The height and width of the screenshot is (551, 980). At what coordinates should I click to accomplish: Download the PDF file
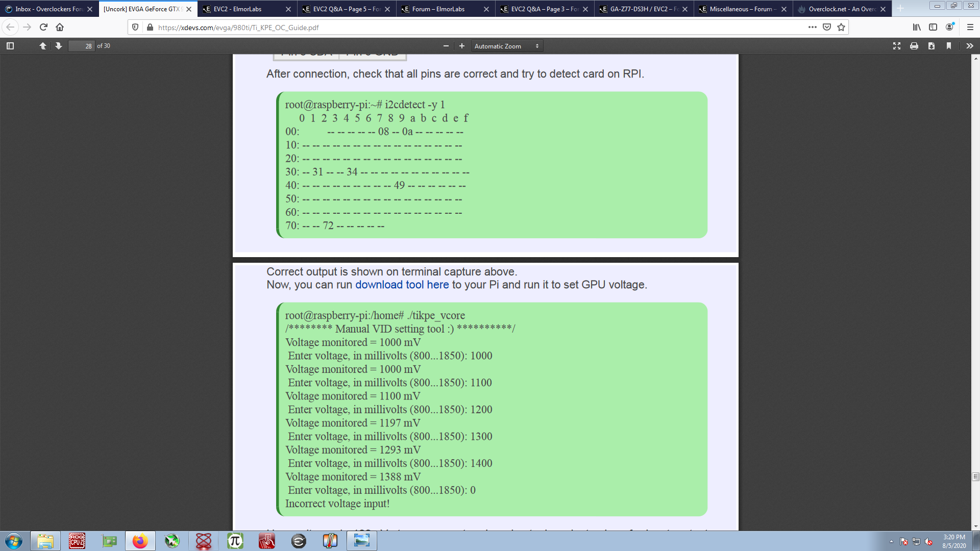click(x=932, y=46)
